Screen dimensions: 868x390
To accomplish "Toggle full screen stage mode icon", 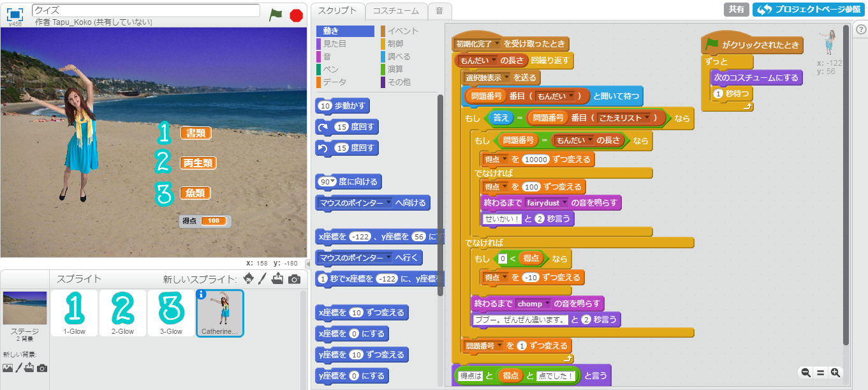I will tap(15, 14).
